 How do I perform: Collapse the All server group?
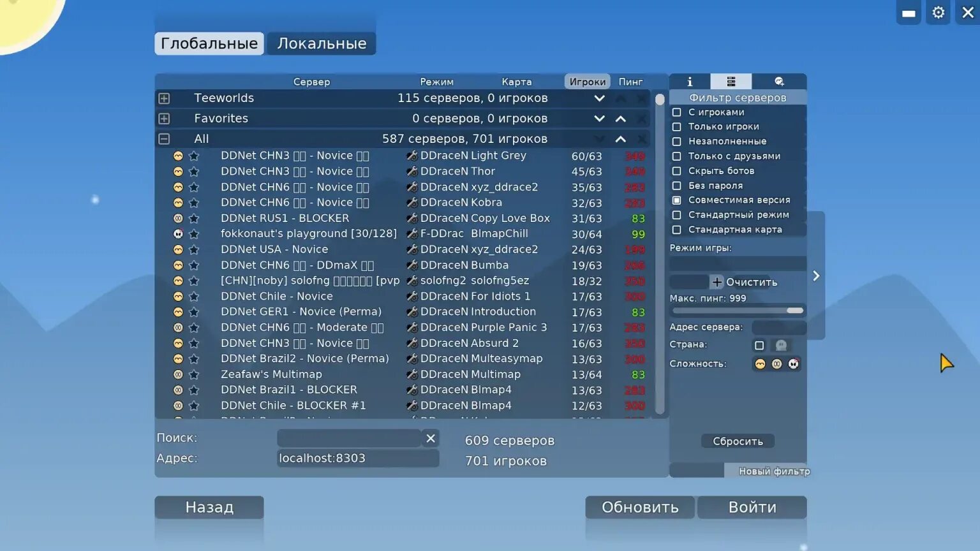coord(164,139)
